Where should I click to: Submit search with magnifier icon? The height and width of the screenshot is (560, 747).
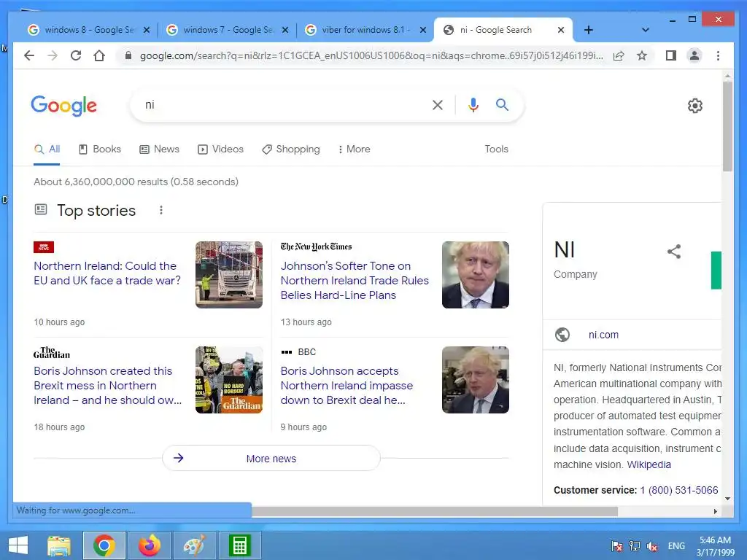click(502, 105)
